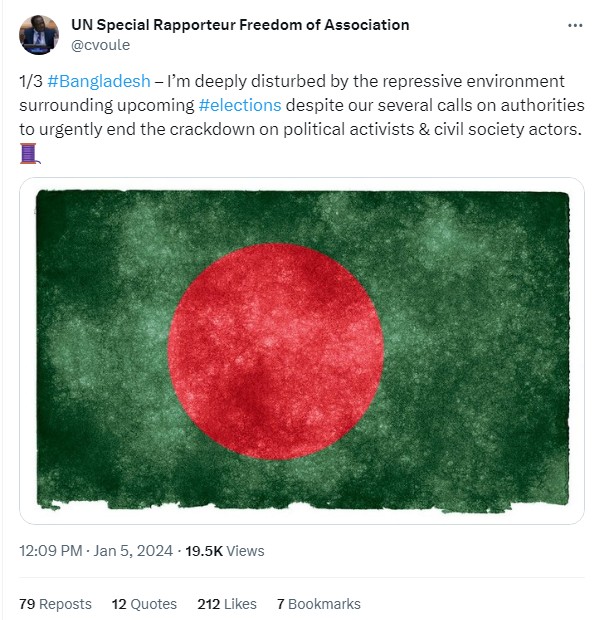The image size is (594, 620).
Task: Click the purple thread spool emoji
Action: [30, 153]
